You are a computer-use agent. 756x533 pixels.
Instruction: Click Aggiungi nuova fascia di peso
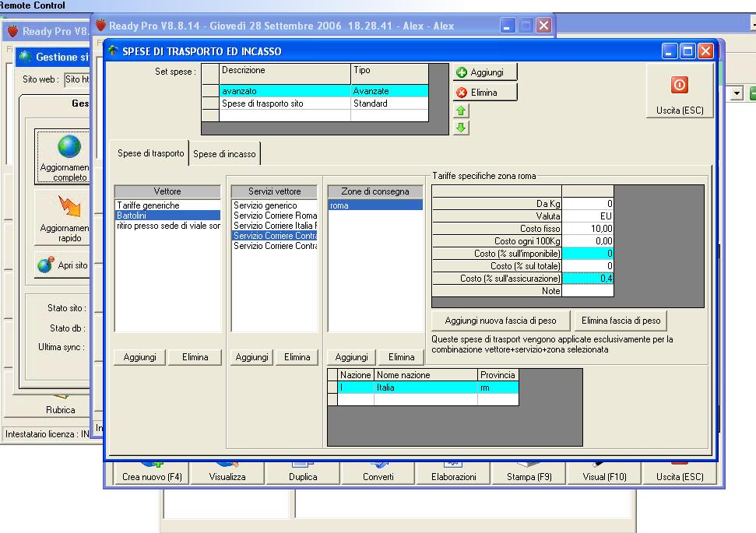coord(501,321)
